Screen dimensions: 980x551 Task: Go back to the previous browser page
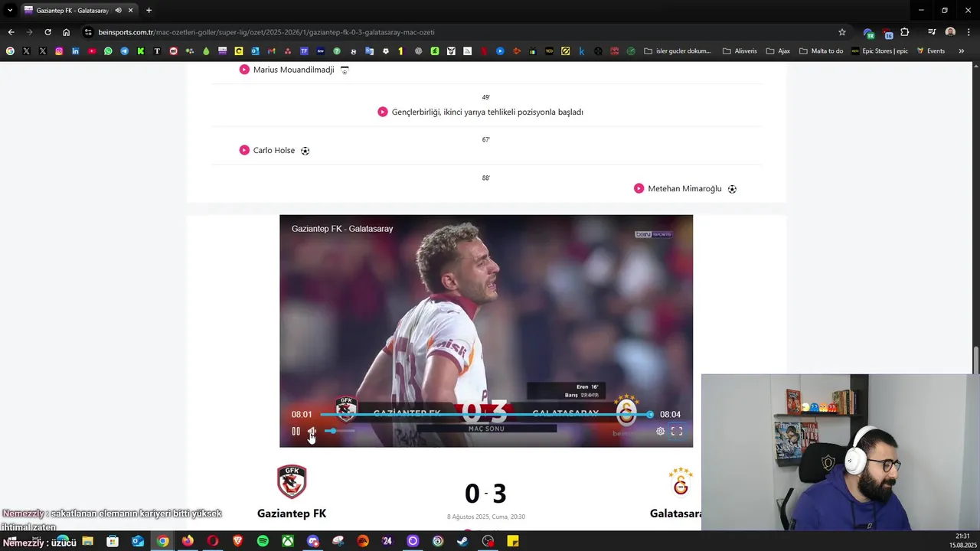tap(11, 32)
